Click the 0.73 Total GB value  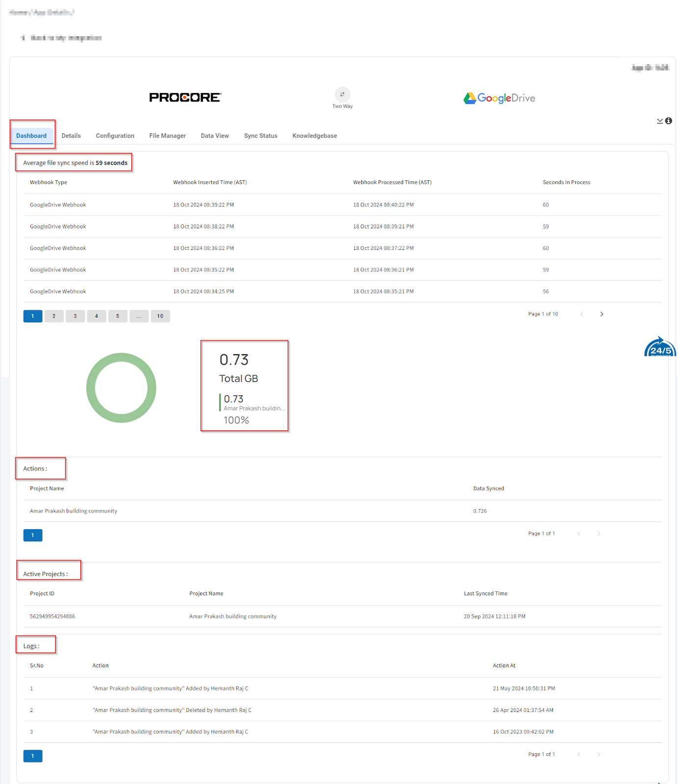(234, 360)
